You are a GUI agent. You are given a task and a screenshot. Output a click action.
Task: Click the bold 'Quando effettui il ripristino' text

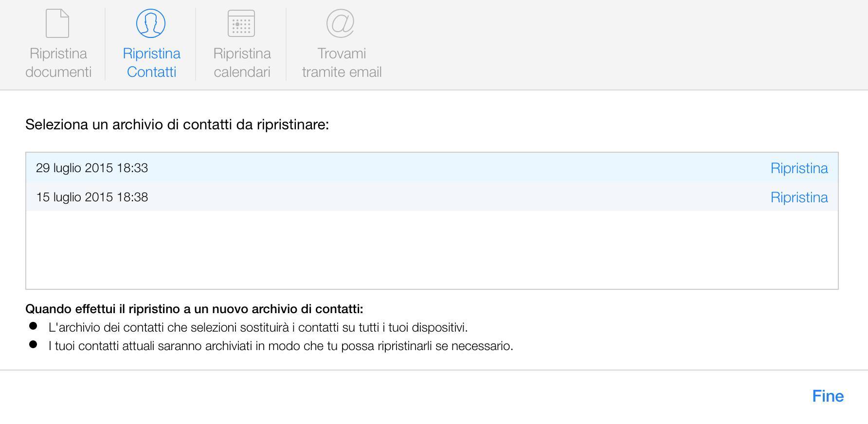tap(194, 309)
